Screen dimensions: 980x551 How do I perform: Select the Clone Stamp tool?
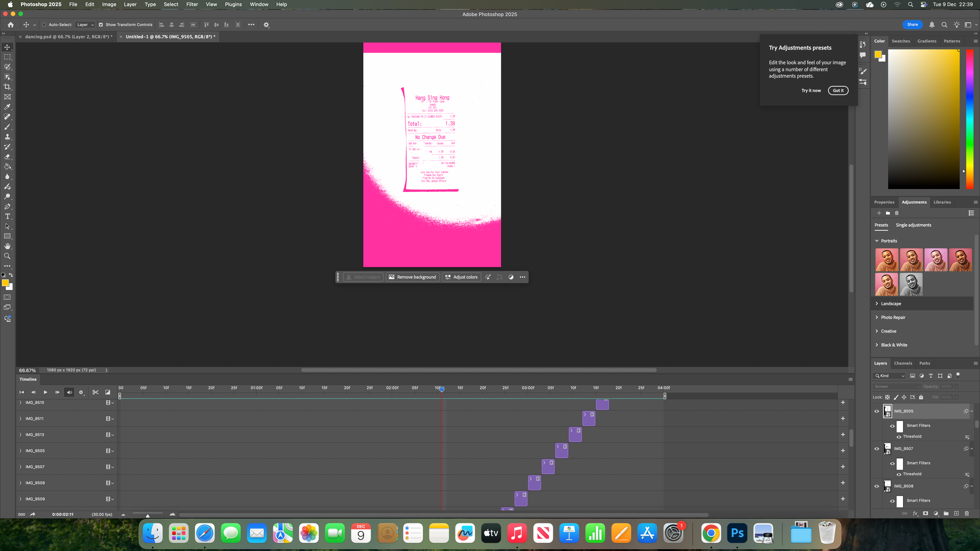(7, 137)
